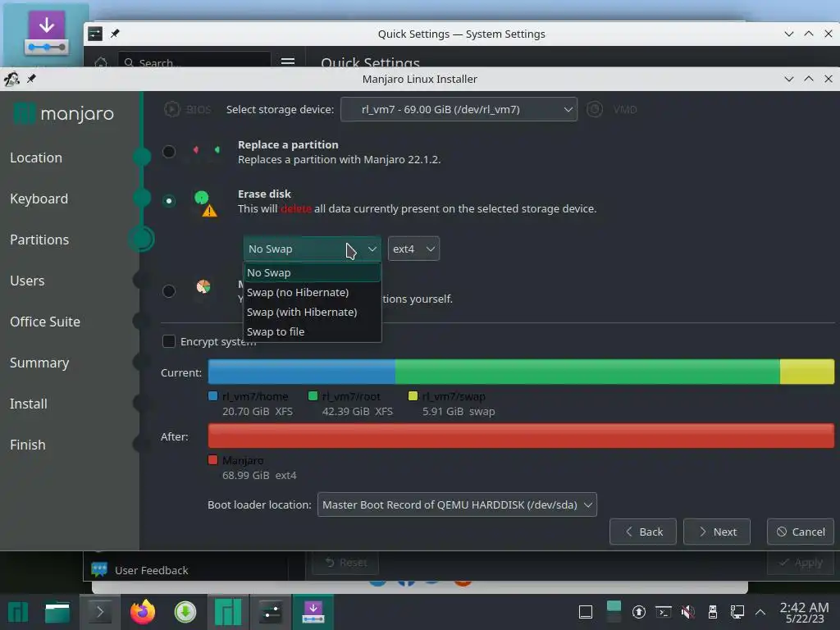Screen dimensions: 840x630
Task: Click the Erase disk green icon
Action: tap(204, 203)
